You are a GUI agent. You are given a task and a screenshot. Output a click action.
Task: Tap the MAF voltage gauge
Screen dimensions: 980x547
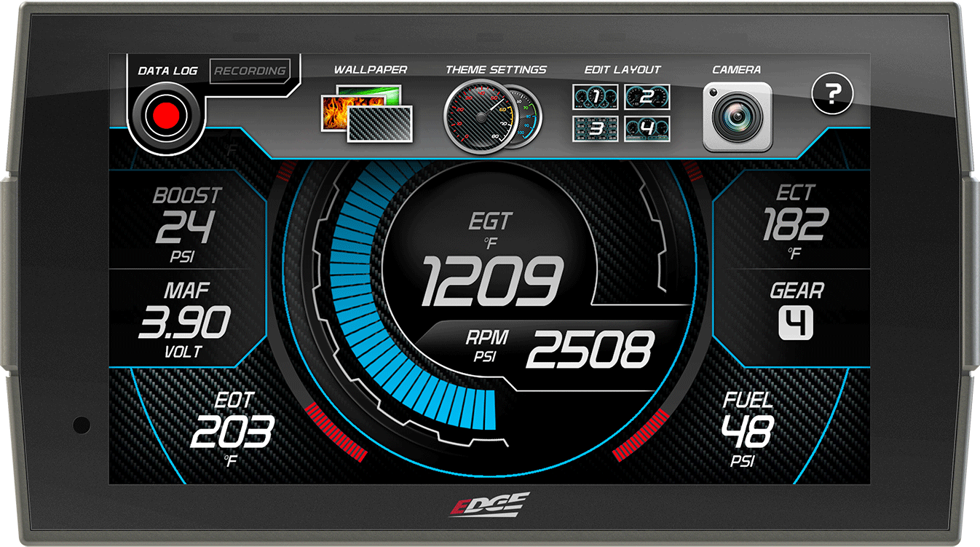tap(184, 318)
